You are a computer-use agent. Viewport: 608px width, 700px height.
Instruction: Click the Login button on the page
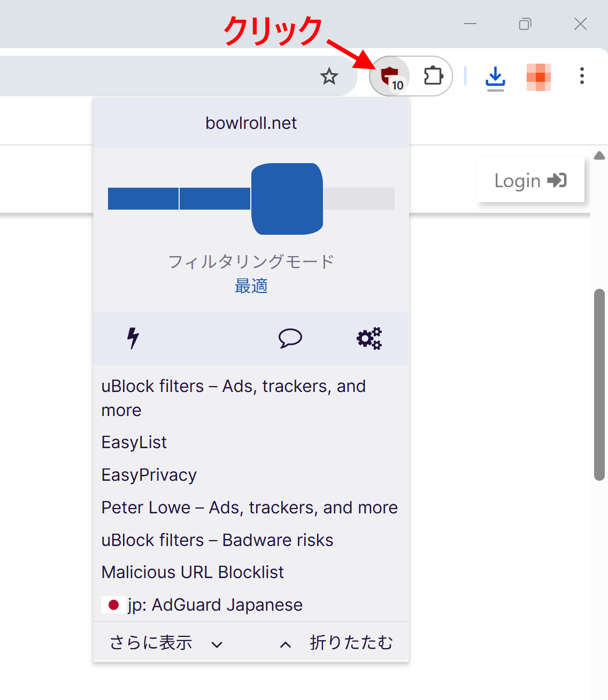(x=530, y=180)
